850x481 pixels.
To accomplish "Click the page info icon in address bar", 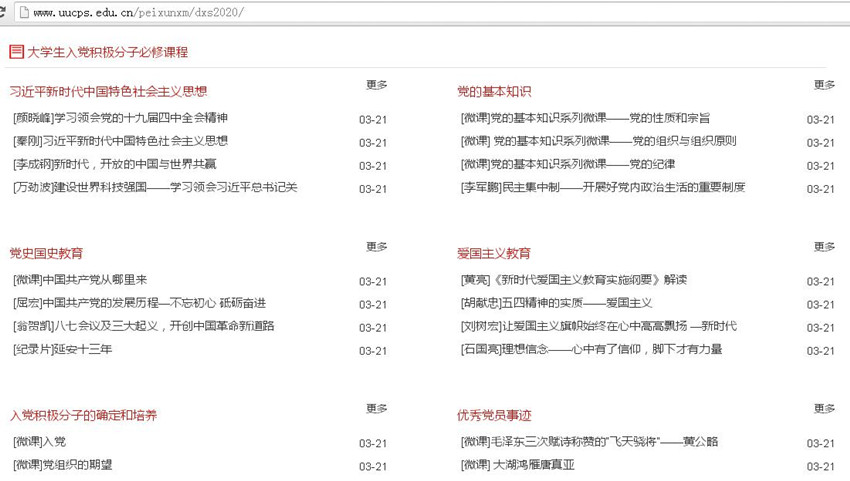I will pos(22,13).
